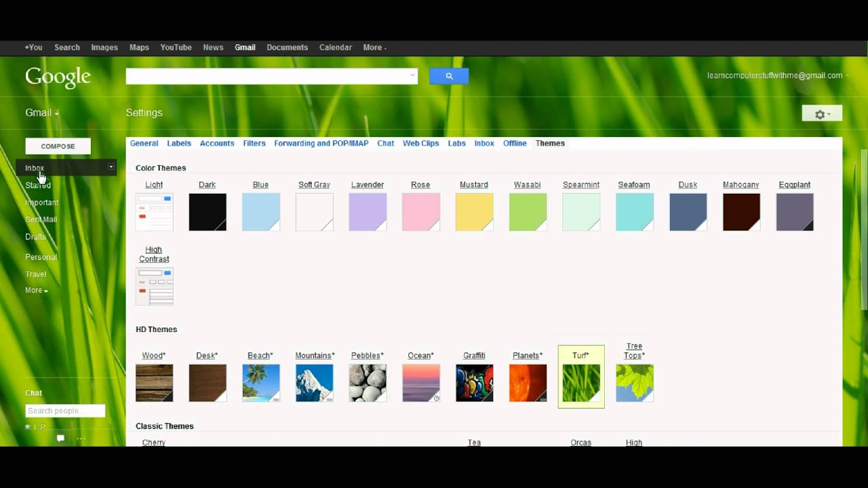This screenshot has height=488, width=868.
Task: Select the Spearmint theme swatch
Action: [581, 212]
